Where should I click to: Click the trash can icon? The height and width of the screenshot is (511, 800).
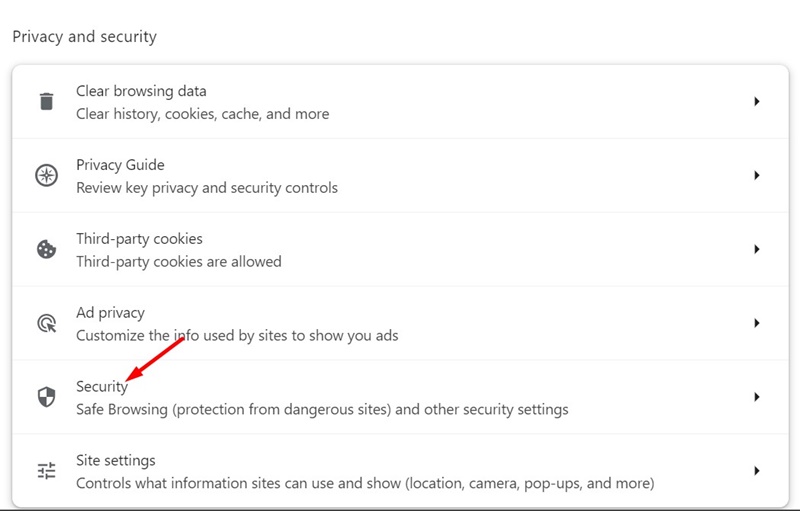(x=46, y=101)
